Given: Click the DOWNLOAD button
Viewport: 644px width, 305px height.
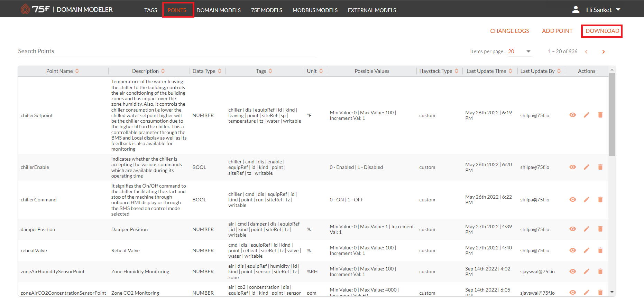Looking at the screenshot, I should (602, 31).
